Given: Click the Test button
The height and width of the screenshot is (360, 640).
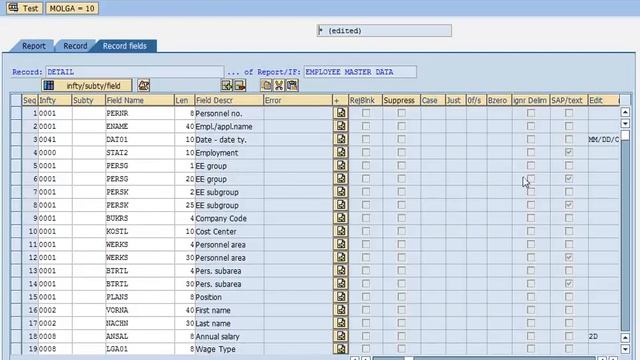Looking at the screenshot, I should [x=24, y=8].
